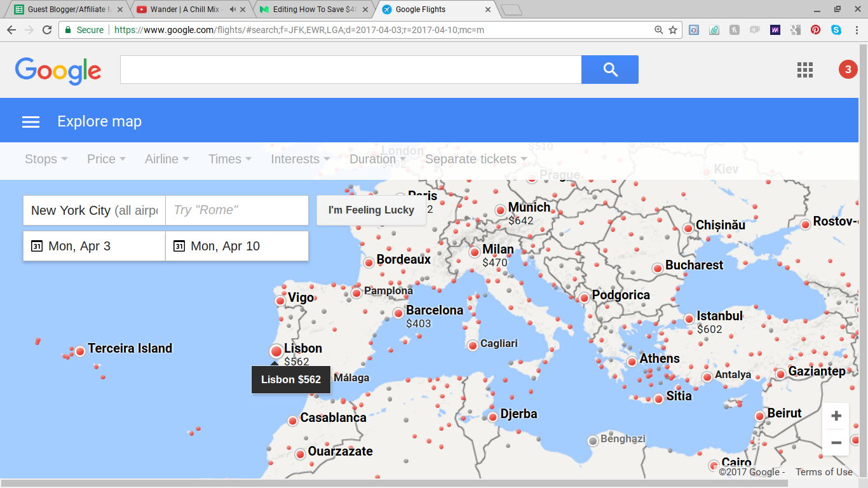Select the Casablanca marker on the map

click(x=293, y=421)
